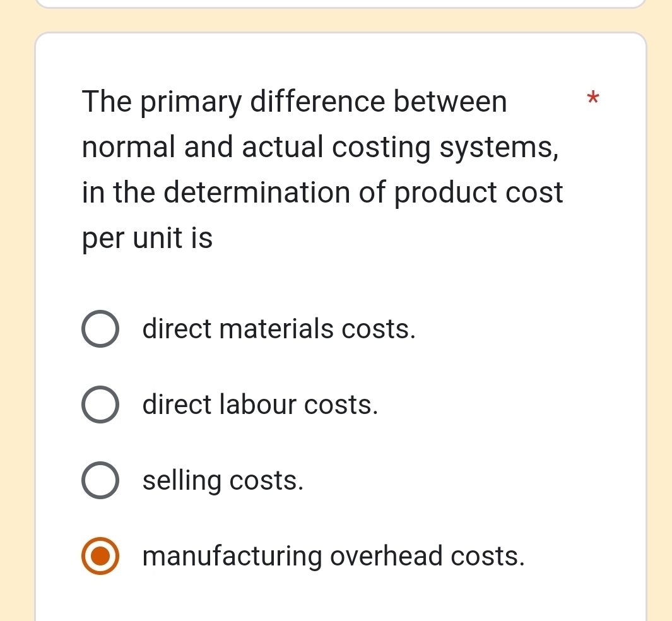Click the word 'selling' in third option
This screenshot has width=672, height=621.
[x=182, y=482]
